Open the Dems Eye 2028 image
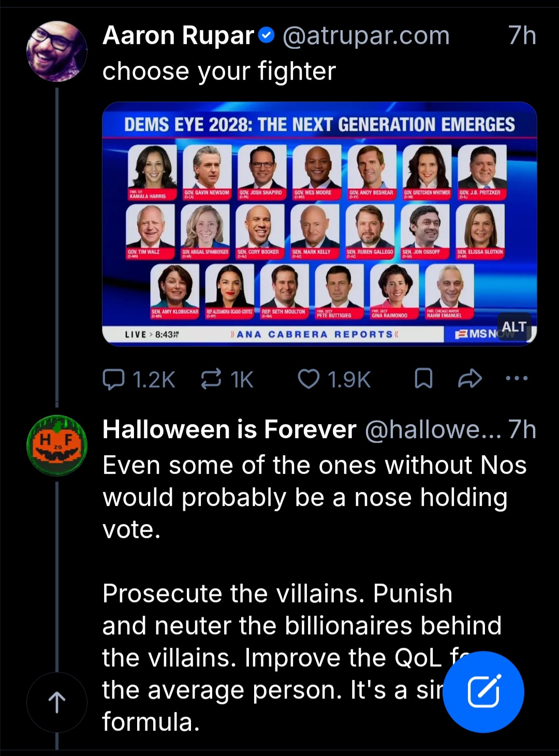559x756 pixels. [319, 224]
